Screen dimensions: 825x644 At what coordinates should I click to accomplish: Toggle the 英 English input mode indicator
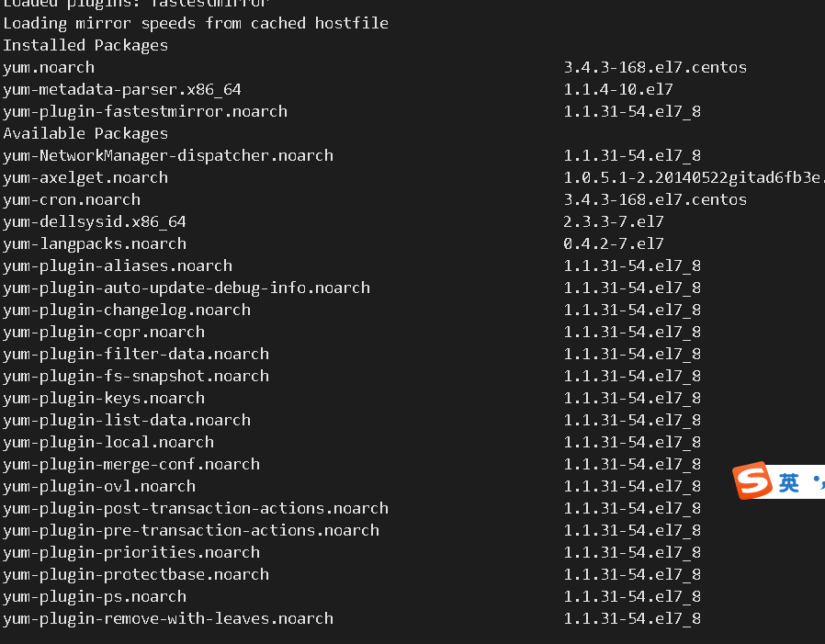pos(789,483)
